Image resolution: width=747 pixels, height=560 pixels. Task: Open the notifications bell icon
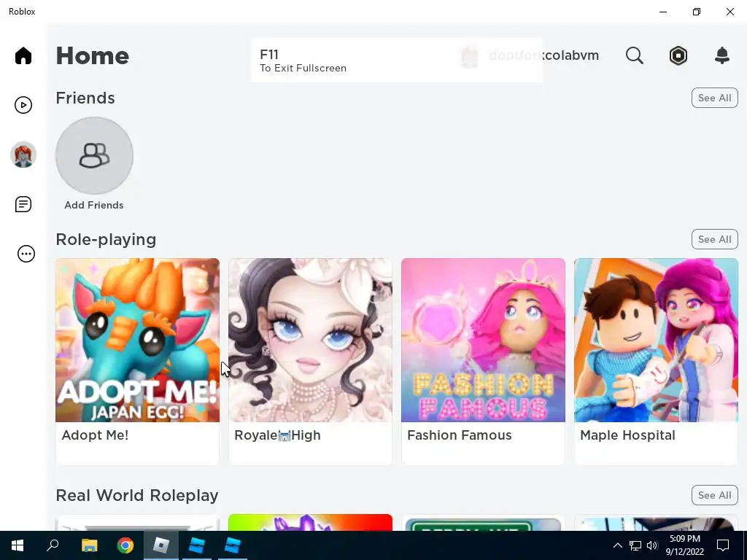pyautogui.click(x=721, y=55)
